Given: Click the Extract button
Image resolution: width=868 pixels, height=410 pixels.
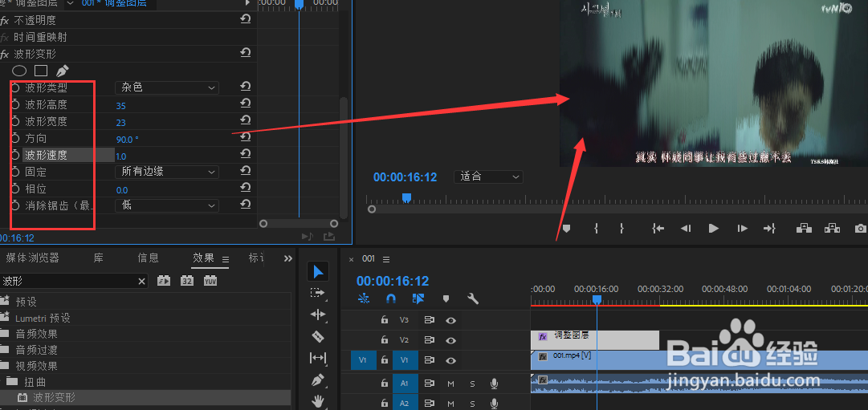Looking at the screenshot, I should click(x=831, y=228).
